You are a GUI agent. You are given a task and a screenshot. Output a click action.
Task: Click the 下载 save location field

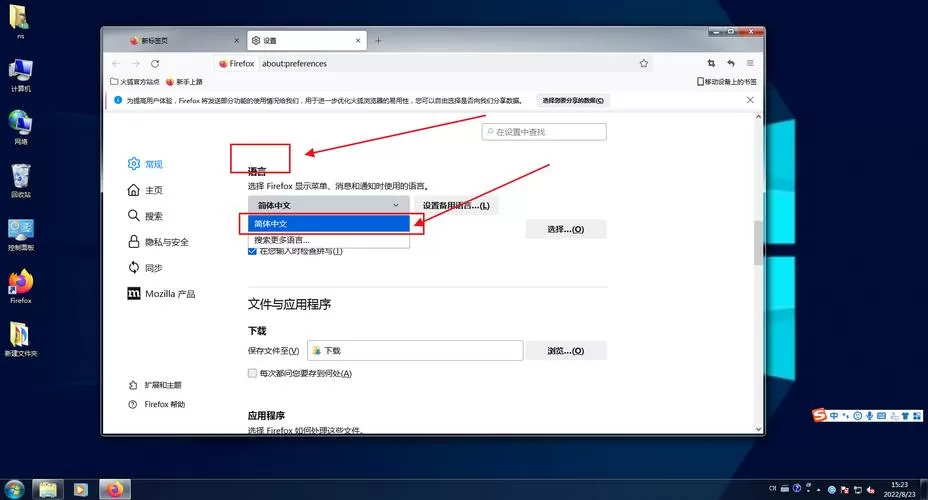[415, 351]
